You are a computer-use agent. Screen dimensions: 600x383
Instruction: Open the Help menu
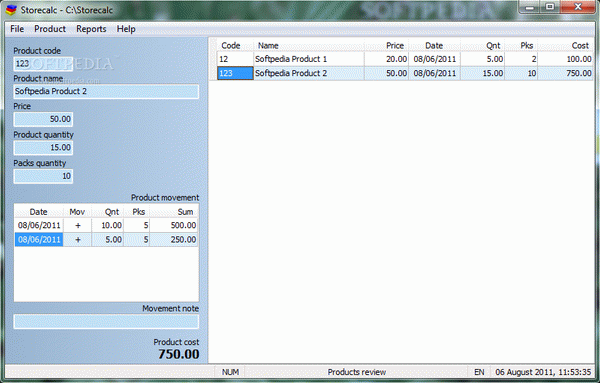pyautogui.click(x=126, y=29)
